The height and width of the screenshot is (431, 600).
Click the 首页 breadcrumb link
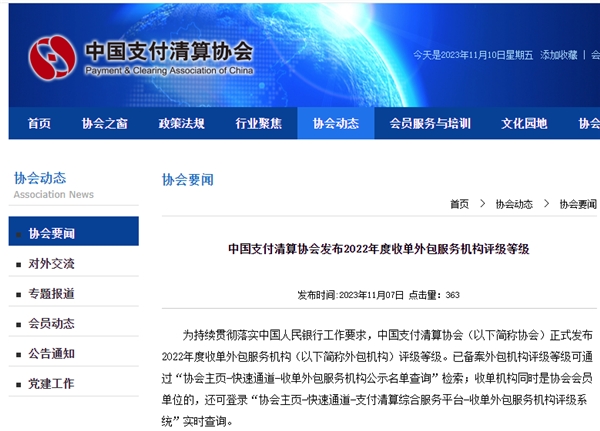tap(459, 204)
